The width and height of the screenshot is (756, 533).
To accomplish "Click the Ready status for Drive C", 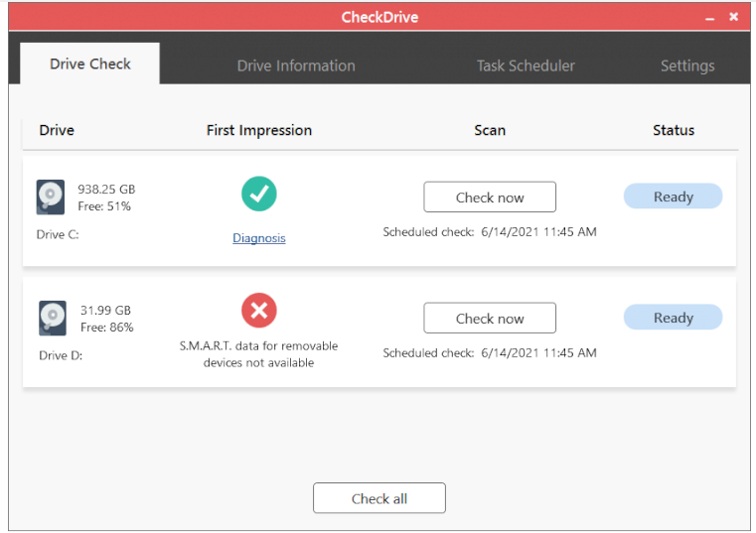I will pyautogui.click(x=674, y=197).
